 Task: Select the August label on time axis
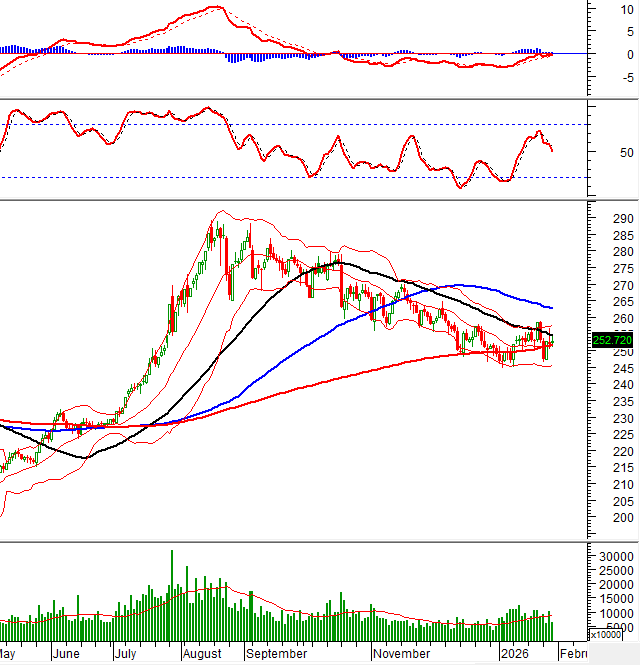tap(204, 653)
